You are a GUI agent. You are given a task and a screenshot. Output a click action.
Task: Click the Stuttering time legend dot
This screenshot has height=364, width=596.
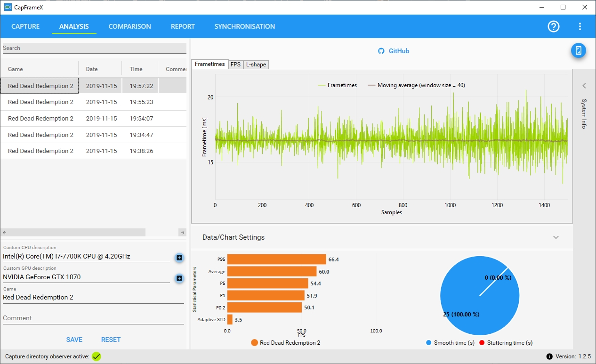coord(482,343)
